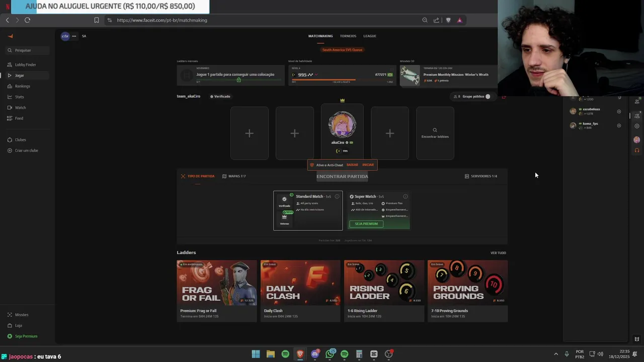This screenshot has height=362, width=644.
Task: Switch to the Matchmaking tab
Action: point(320,36)
